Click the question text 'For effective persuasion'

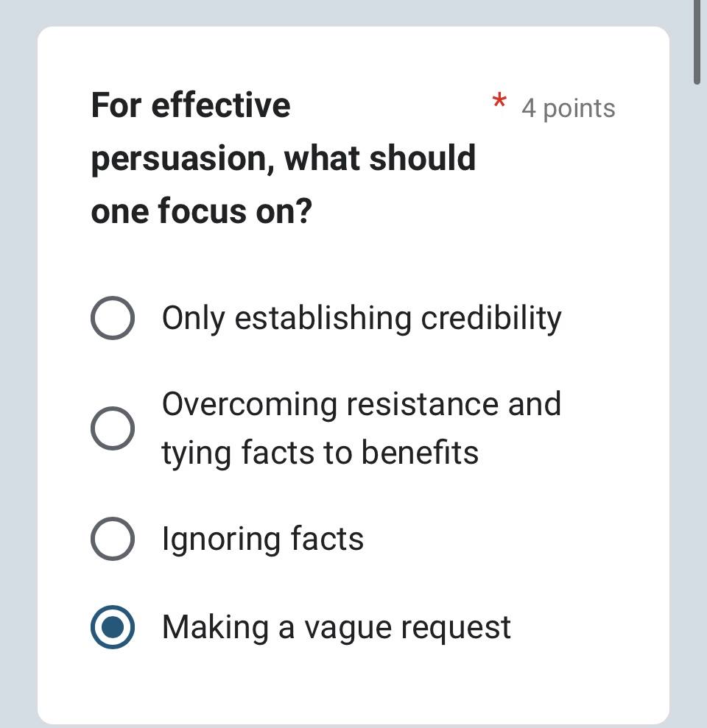(x=190, y=105)
